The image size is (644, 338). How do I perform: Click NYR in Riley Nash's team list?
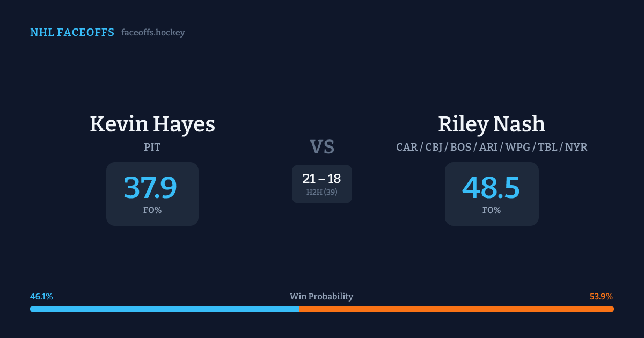click(576, 147)
